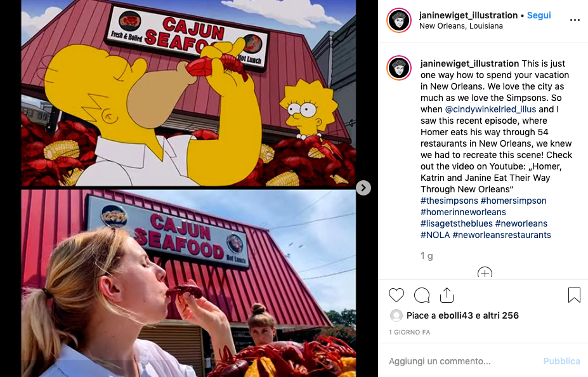Viewport: 588px width, 377px height.
Task: Open comments via speech bubble icon
Action: click(x=422, y=295)
